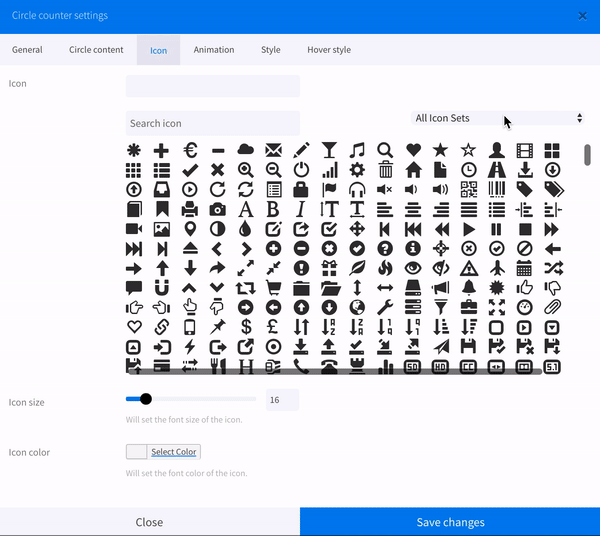
Task: Choose the film strip icon
Action: click(x=524, y=151)
